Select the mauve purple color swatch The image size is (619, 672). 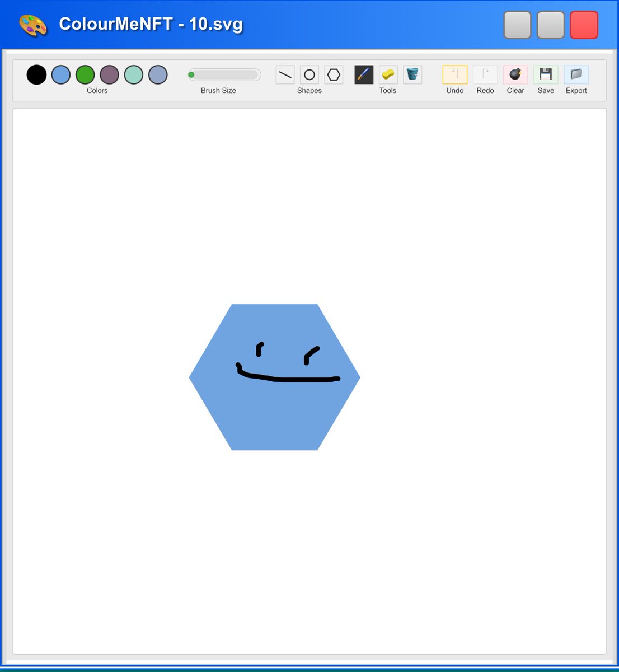(x=109, y=74)
